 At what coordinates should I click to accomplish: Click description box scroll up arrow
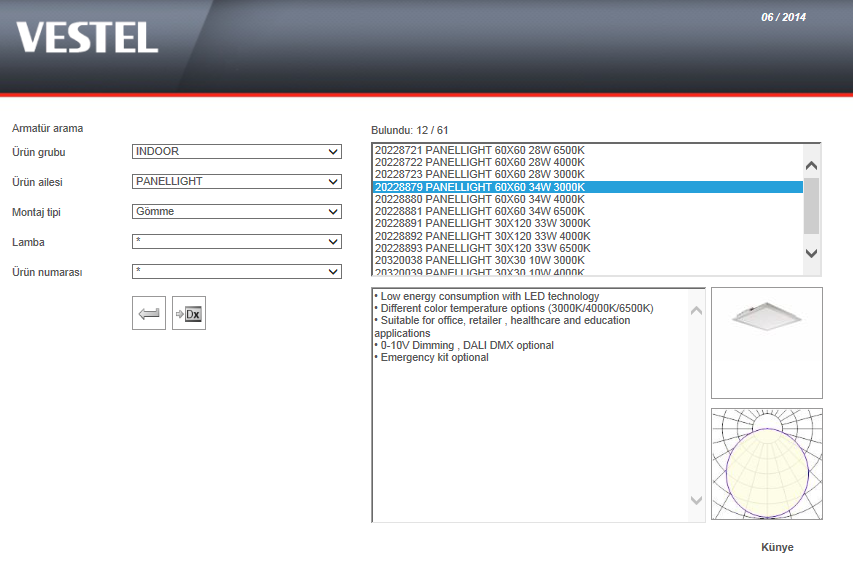(x=696, y=311)
